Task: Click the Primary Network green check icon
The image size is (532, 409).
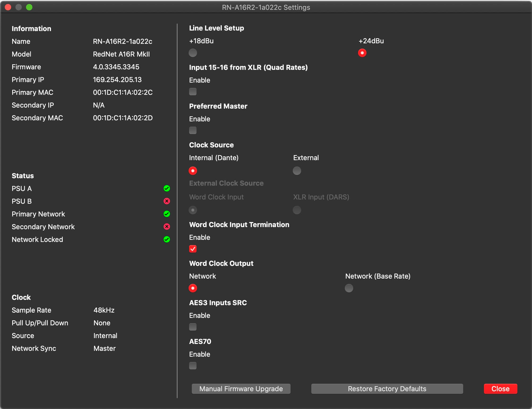Action: coord(167,214)
